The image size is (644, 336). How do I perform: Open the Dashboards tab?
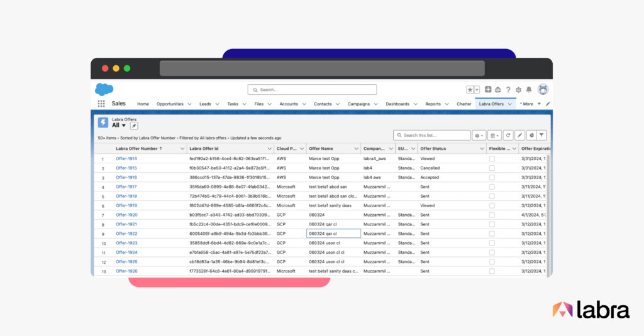[397, 104]
